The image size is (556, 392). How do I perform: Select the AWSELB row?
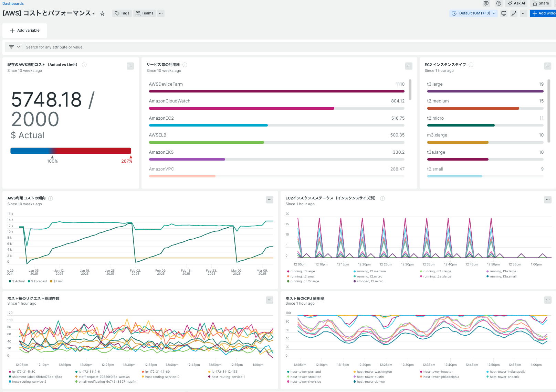[277, 138]
